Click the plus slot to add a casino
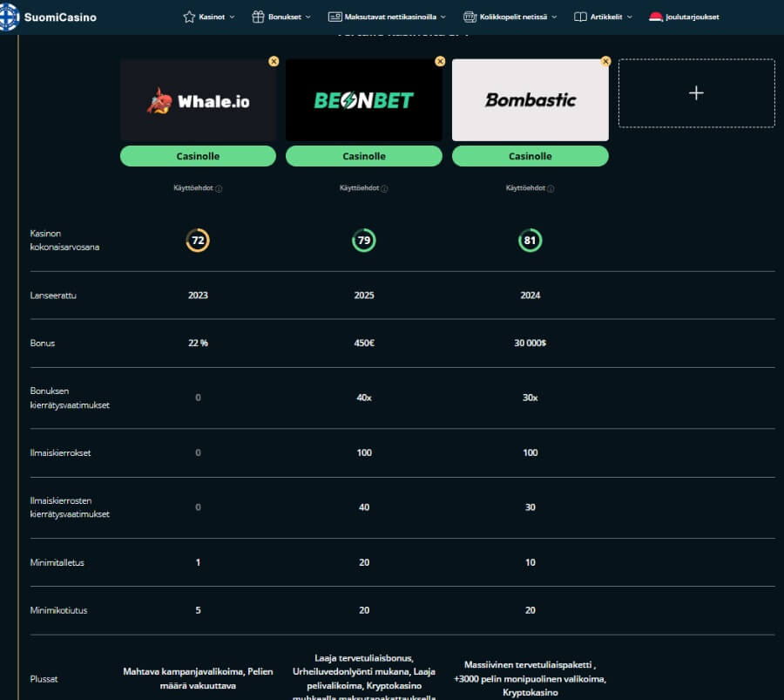Screen dimensions: 784x700 tap(696, 94)
